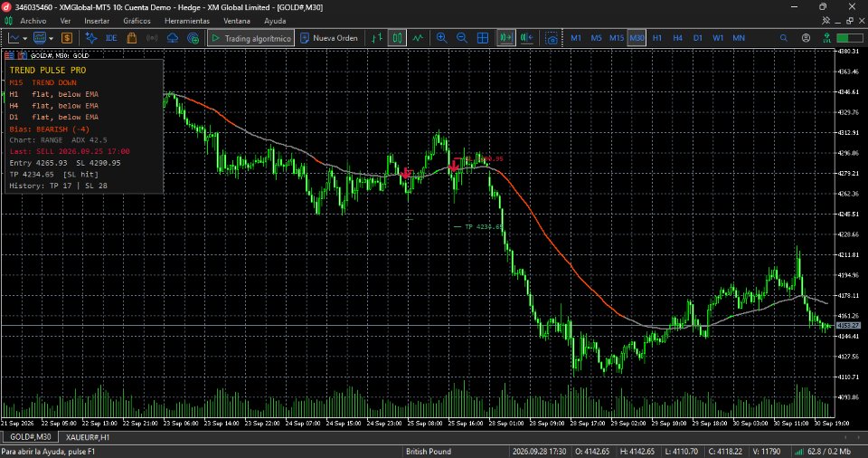This screenshot has height=458, width=868.
Task: Toggle chart auto-scroll to end
Action: coord(506,38)
